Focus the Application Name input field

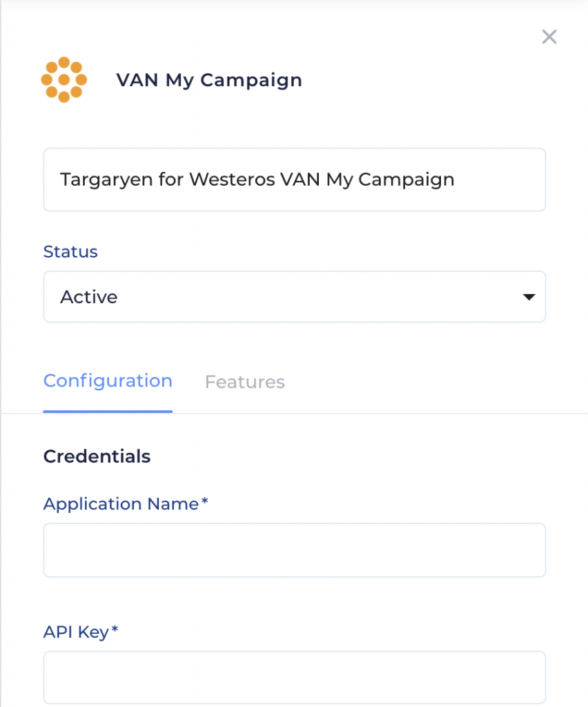tap(295, 550)
